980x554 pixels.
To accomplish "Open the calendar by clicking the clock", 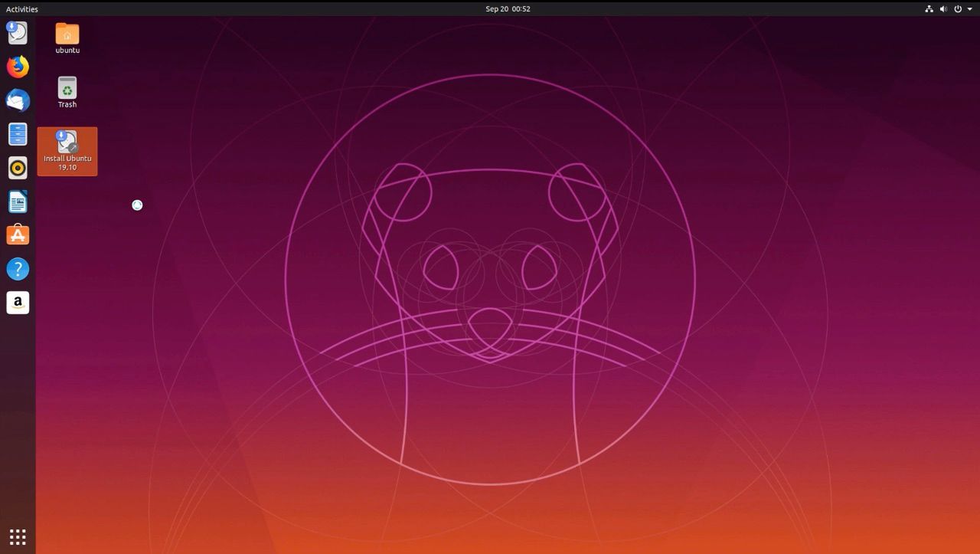I will (x=508, y=8).
